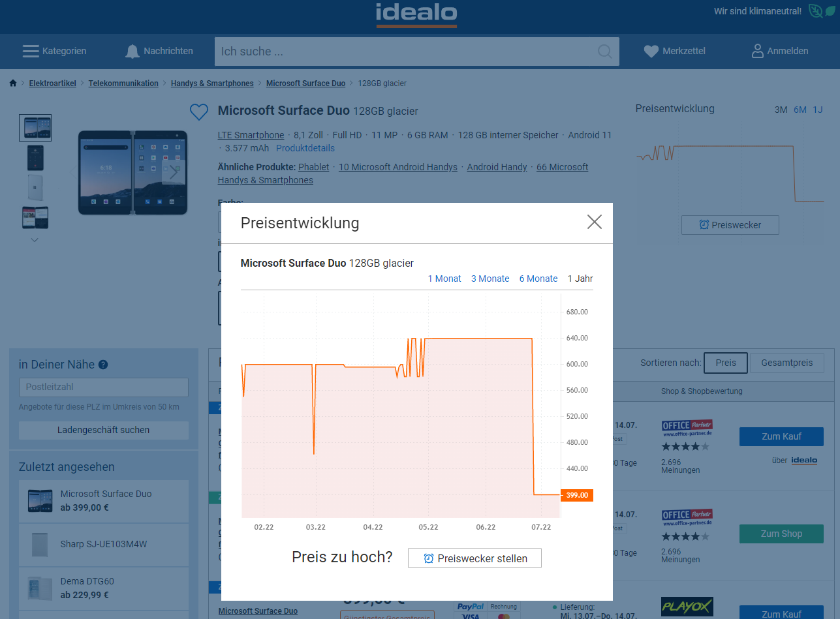Add product to wishlist heart icon

point(199,112)
